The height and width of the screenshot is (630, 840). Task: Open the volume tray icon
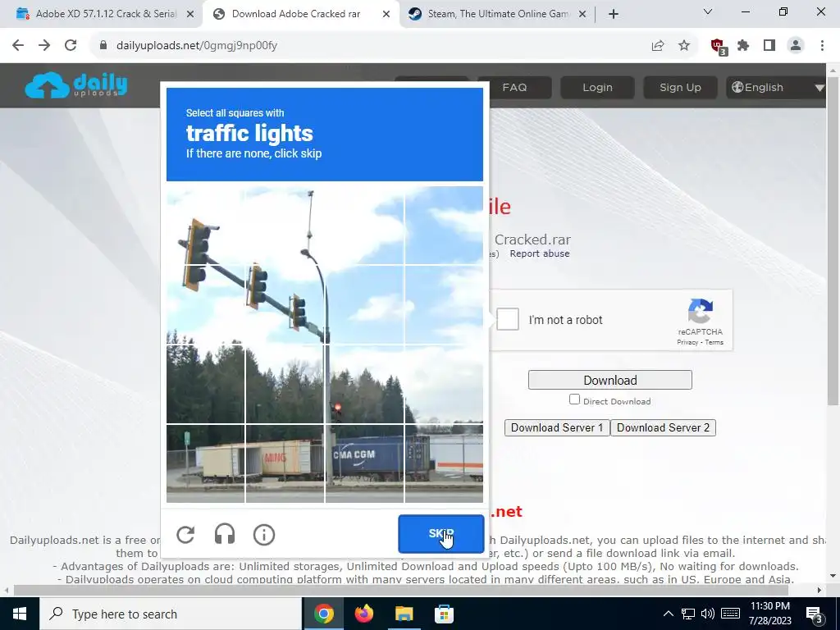pyautogui.click(x=708, y=614)
